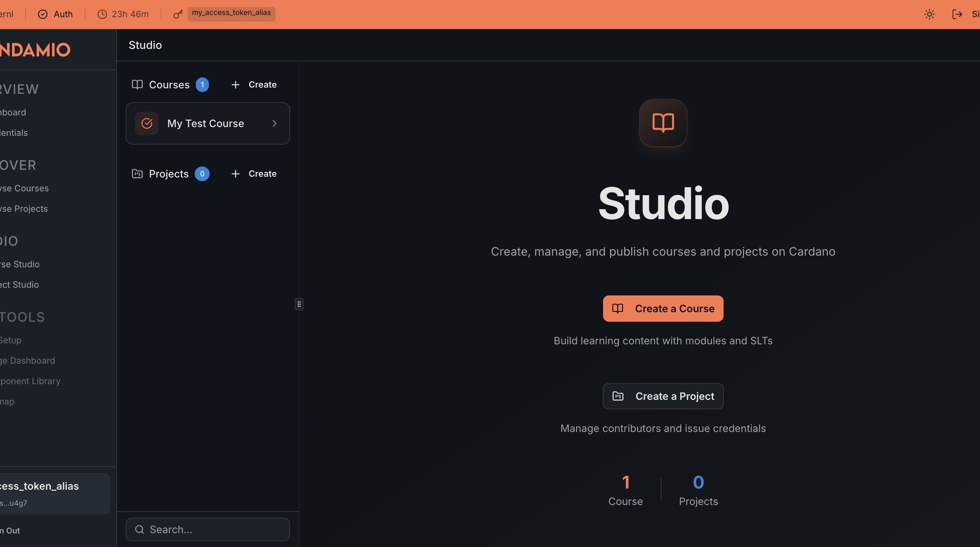Click the panel resize handle between sections
980x547 pixels.
[299, 304]
